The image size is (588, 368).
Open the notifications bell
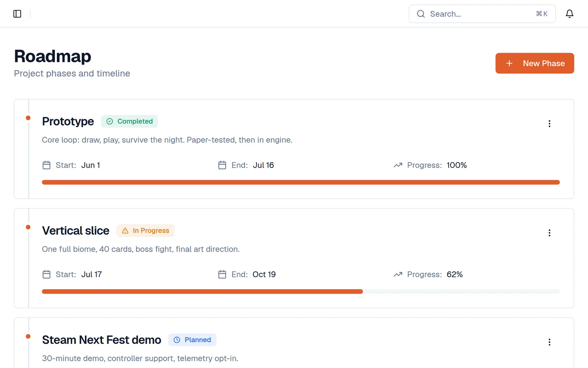[x=569, y=14]
